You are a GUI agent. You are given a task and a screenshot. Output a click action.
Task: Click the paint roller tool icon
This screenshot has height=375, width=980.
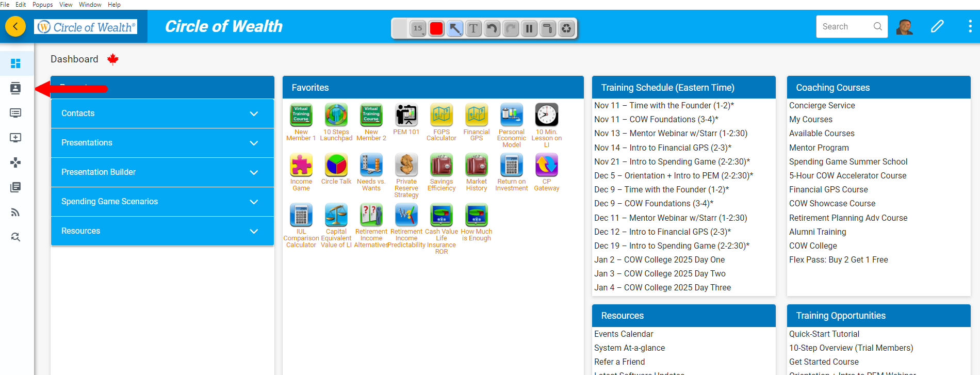coord(548,28)
